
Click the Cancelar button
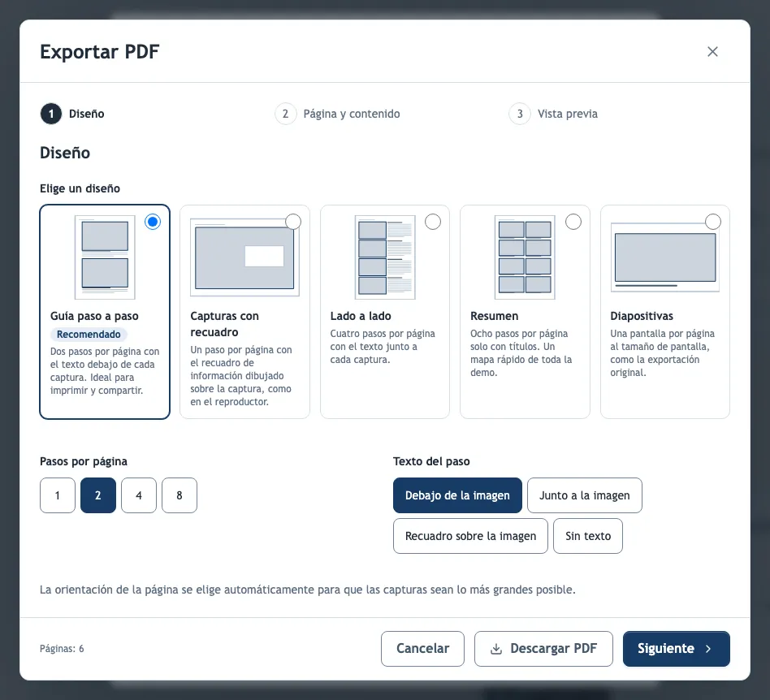[422, 649]
